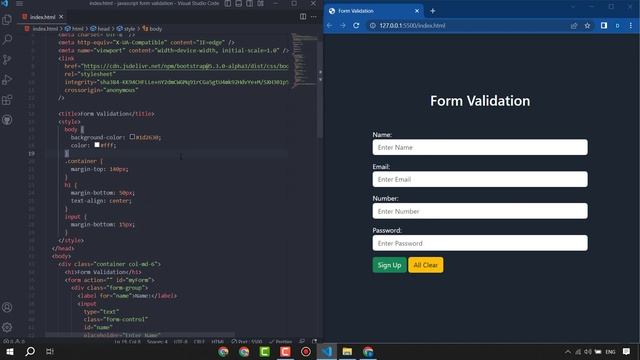Open File Explorer from taskbar
This screenshot has width=640, height=360.
coord(347,351)
